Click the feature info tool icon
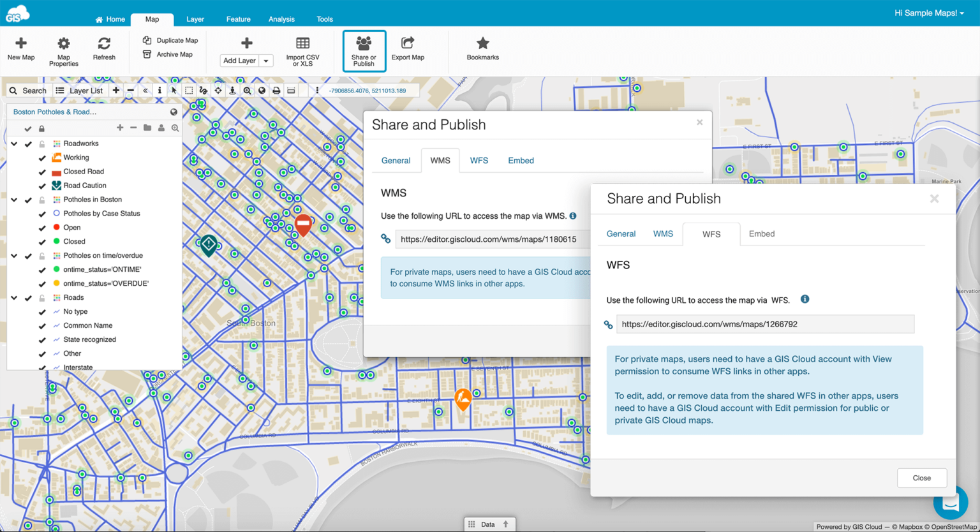This screenshot has width=980, height=532. coord(160,91)
